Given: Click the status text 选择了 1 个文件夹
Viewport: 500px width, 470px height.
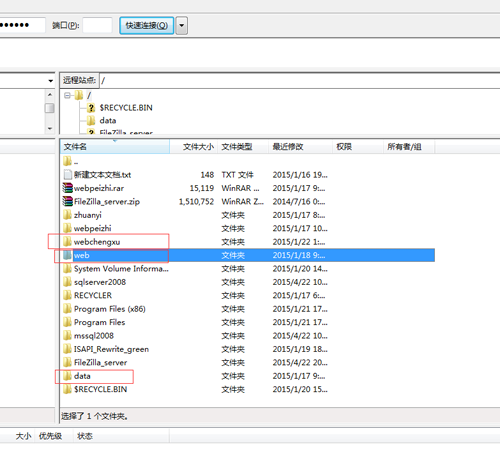Looking at the screenshot, I should coord(94,416).
